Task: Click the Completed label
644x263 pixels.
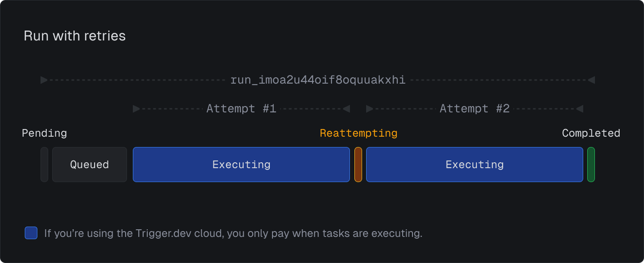Action: click(x=591, y=133)
